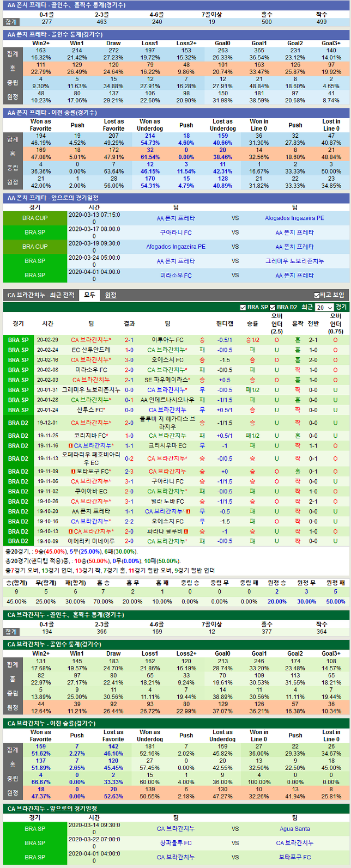Image resolution: width=351 pixels, height=868 pixels.
Task: Click the 2-3 score in 19-11-09 row
Action: (x=129, y=472)
